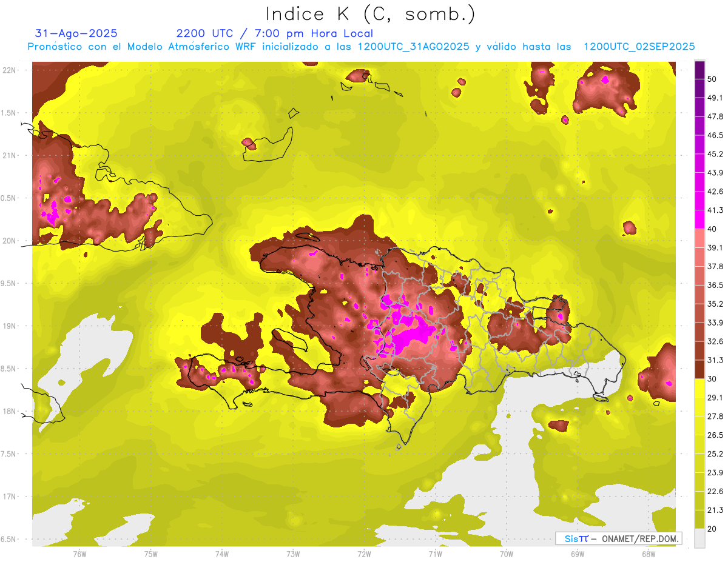Image resolution: width=728 pixels, height=562 pixels.
Task: Click the "76W" longitude axis label
Action: coord(79,554)
